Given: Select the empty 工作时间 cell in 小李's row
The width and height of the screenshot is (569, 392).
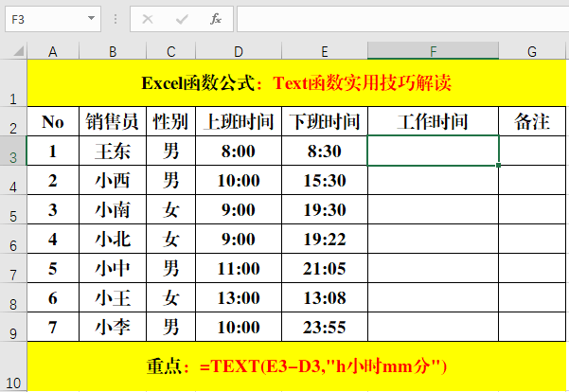Looking at the screenshot, I should coord(434,327).
